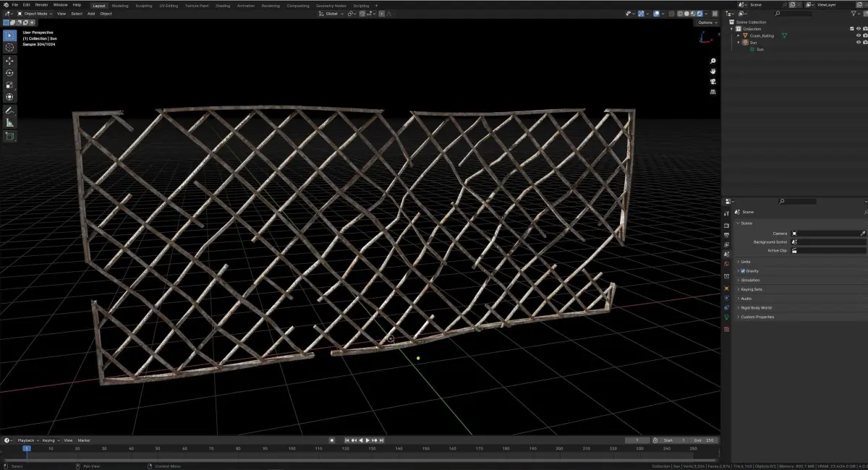868x470 pixels.
Task: Toggle the Gravity checkbox
Action: (743, 271)
